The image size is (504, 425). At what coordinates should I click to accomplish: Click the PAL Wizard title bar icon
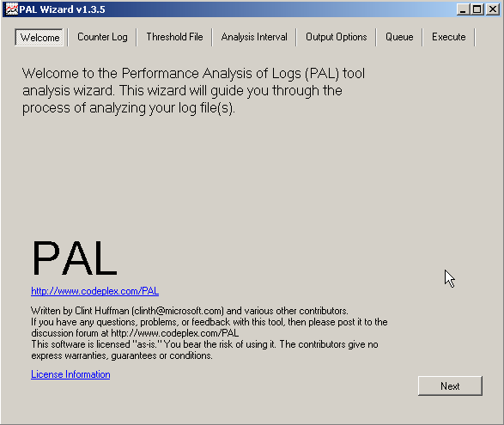pyautogui.click(x=12, y=9)
